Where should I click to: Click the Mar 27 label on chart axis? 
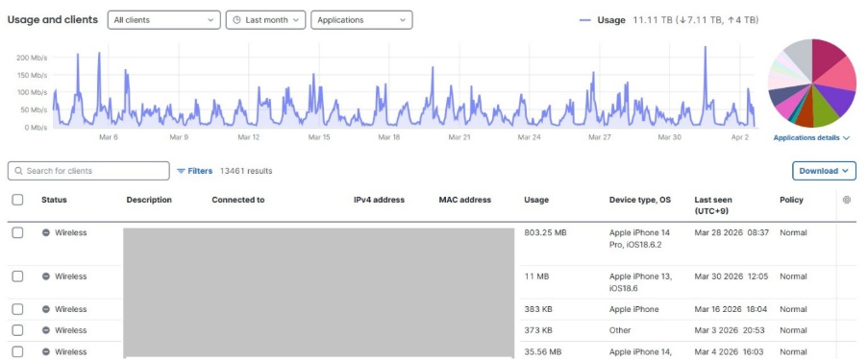600,137
